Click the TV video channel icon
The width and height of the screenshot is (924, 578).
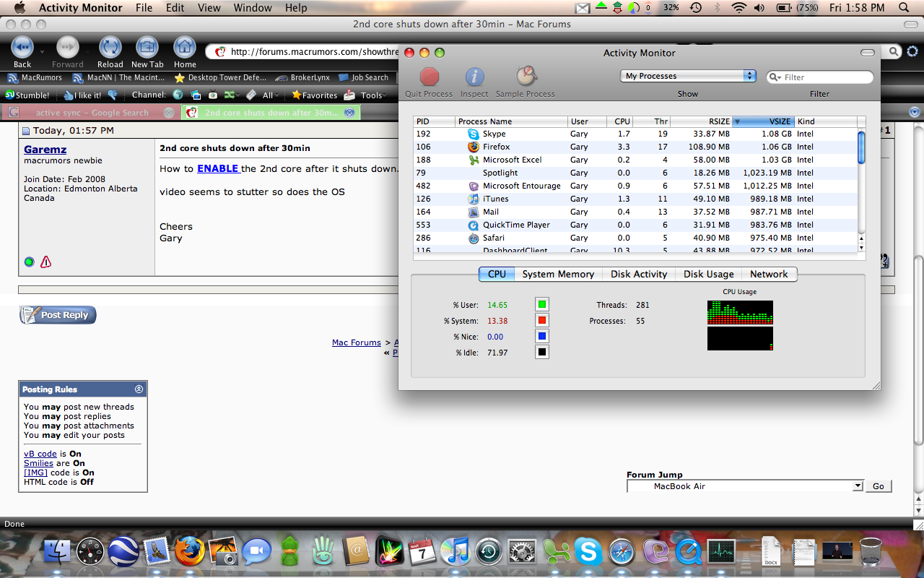click(x=213, y=95)
